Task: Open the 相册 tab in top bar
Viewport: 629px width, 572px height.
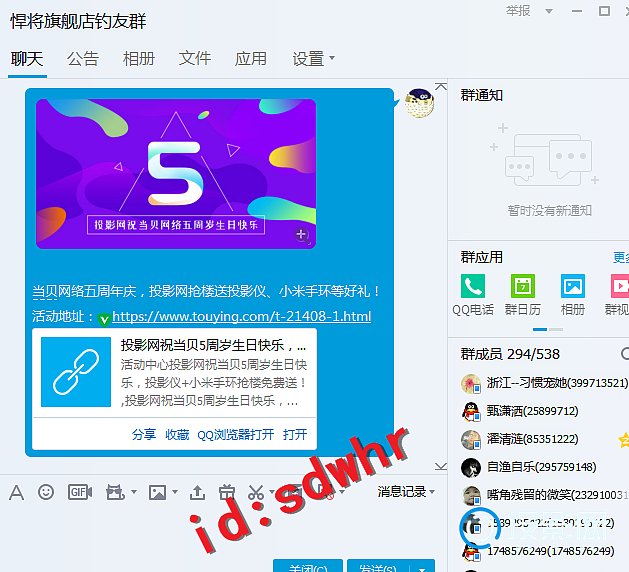Action: 139,59
